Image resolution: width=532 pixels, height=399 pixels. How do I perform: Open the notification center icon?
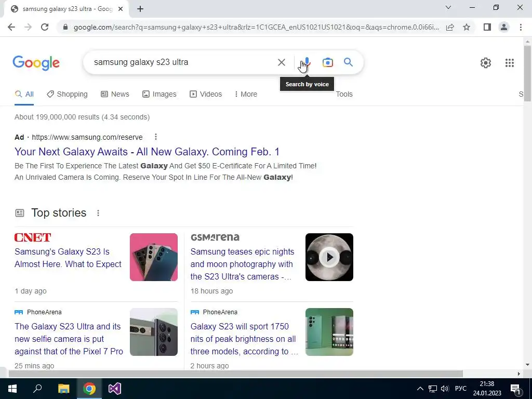point(516,389)
